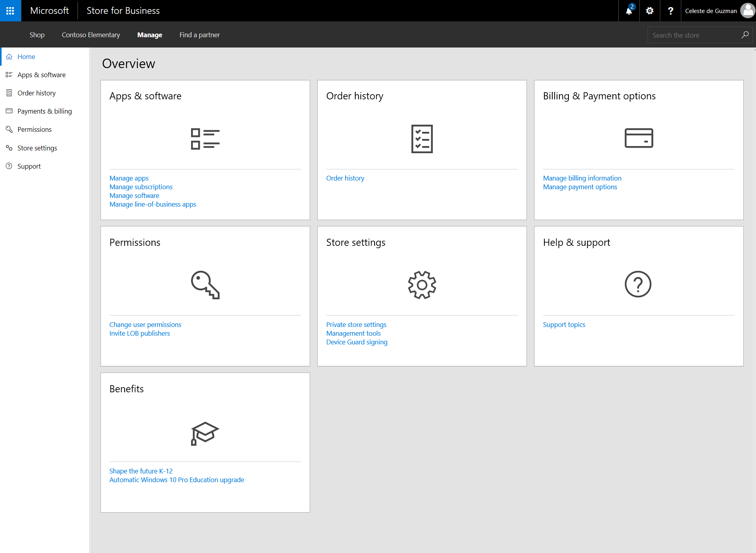Select Apps & software in left navigation
756x553 pixels.
click(x=42, y=75)
